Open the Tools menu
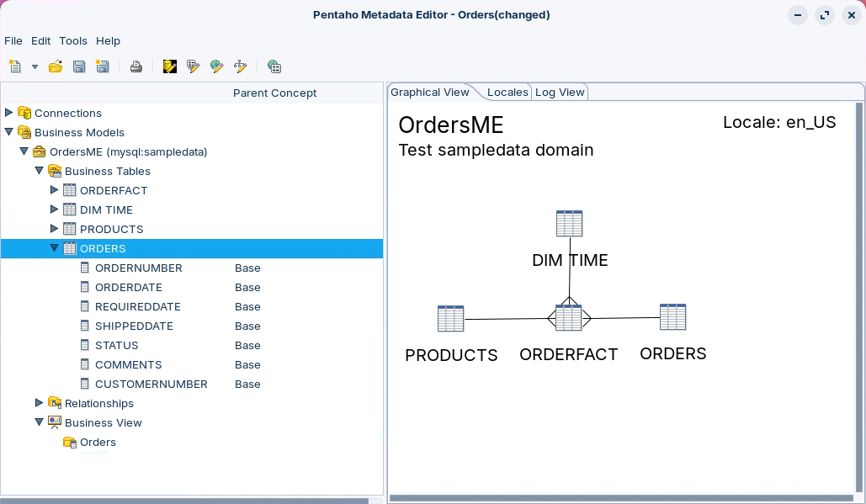Screen dimensions: 866x504 pos(73,40)
